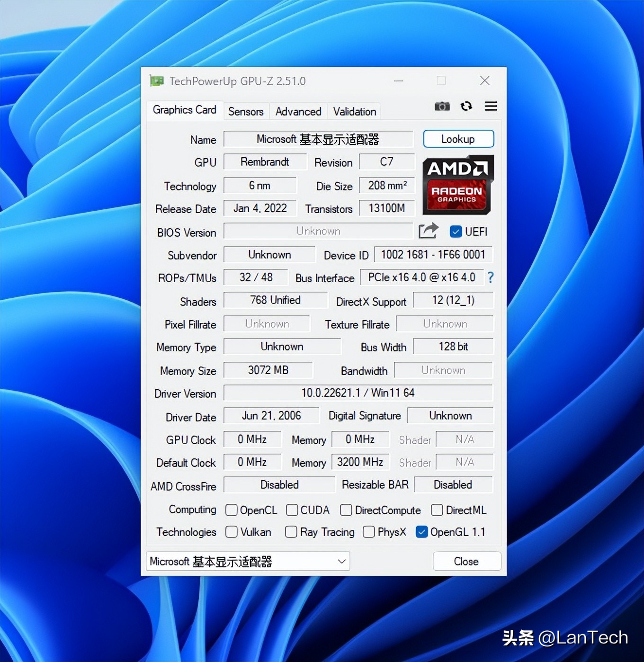Click the Driver Date field Jun 21, 2006
This screenshot has height=662, width=644.
[x=271, y=416]
